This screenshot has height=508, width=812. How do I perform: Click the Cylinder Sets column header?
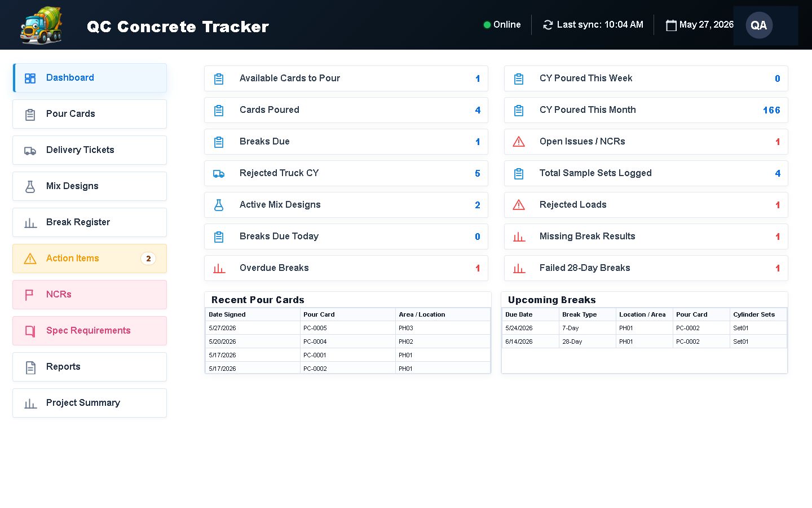(758, 314)
